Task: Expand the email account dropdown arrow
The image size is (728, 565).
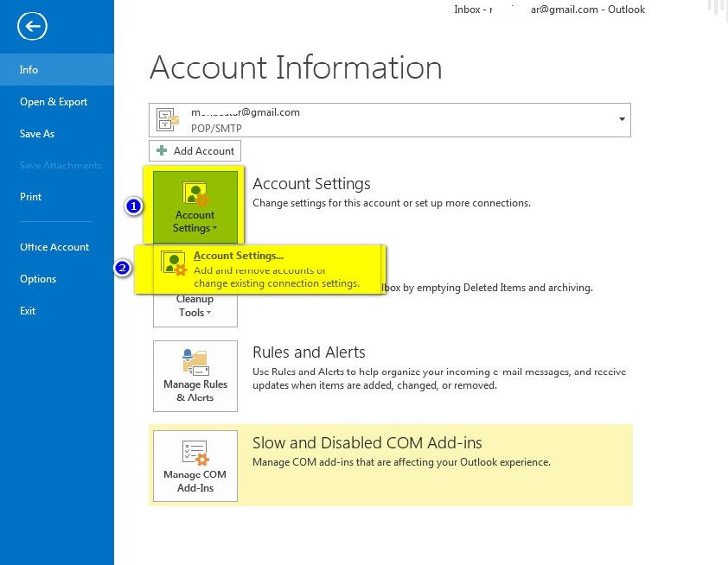Action: pyautogui.click(x=622, y=120)
